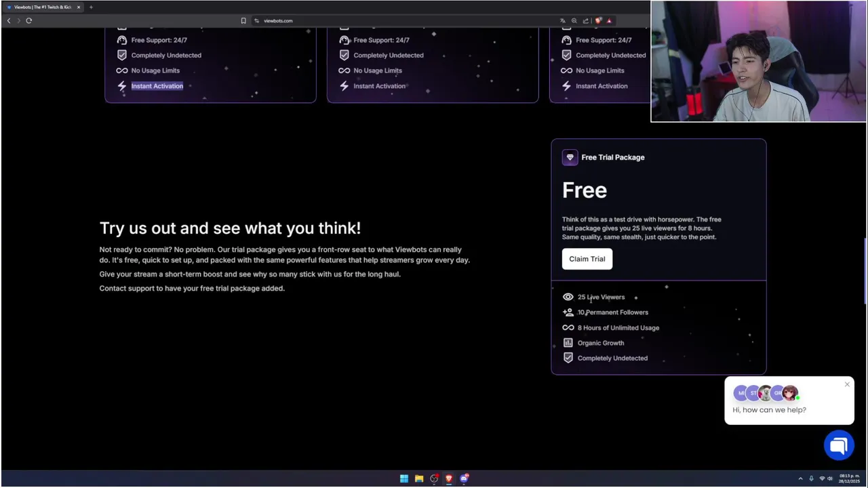Close the Viewbots browser tab
868x488 pixels.
tap(79, 7)
